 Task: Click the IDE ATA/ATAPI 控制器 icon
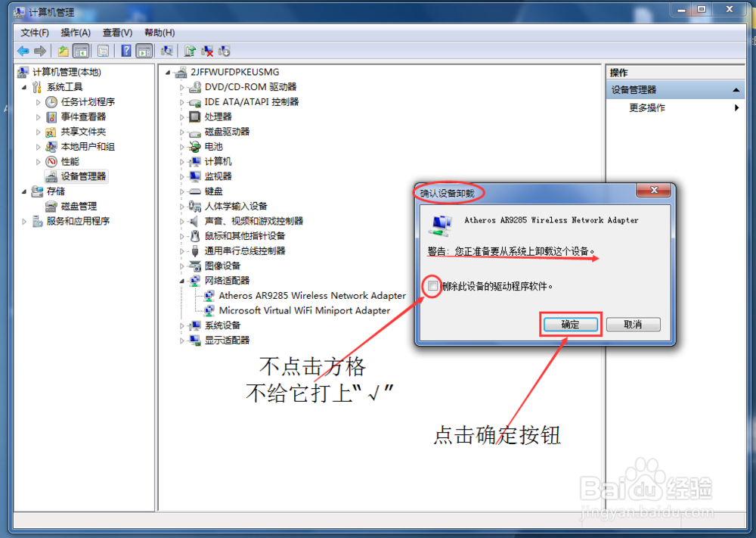click(195, 102)
